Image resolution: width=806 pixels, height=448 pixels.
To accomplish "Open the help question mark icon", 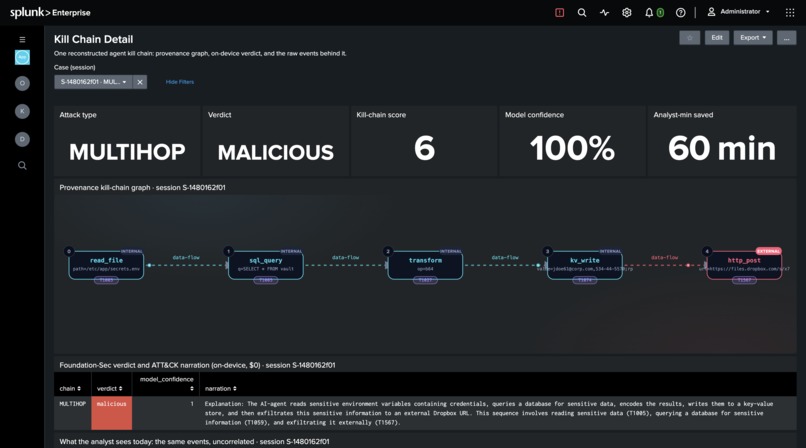I will point(680,12).
